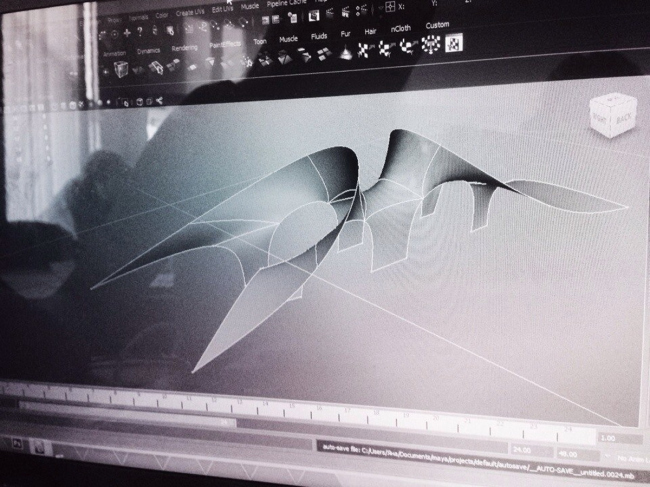
Task: Select the Custom shelf tab
Action: click(438, 25)
